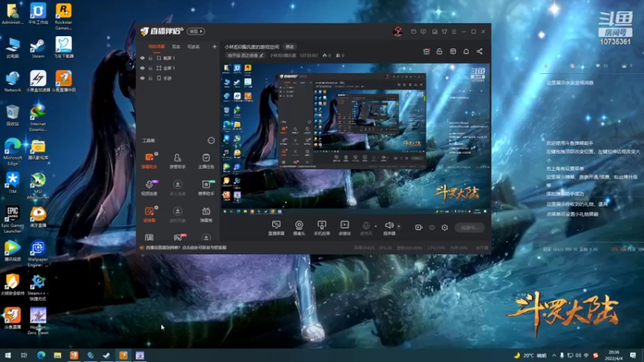Select the 全屏 1 source row
Image resolution: width=644 pixels, height=362 pixels.
[178, 68]
